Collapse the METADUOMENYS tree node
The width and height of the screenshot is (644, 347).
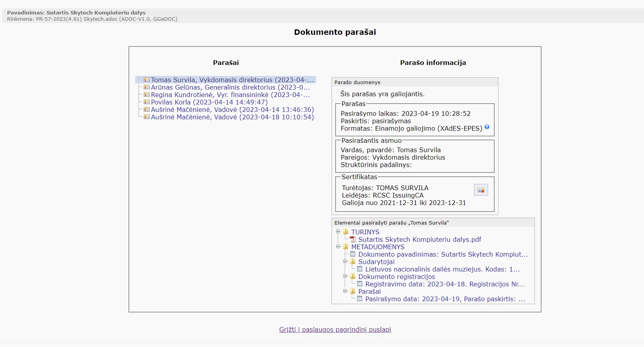pyautogui.click(x=338, y=246)
